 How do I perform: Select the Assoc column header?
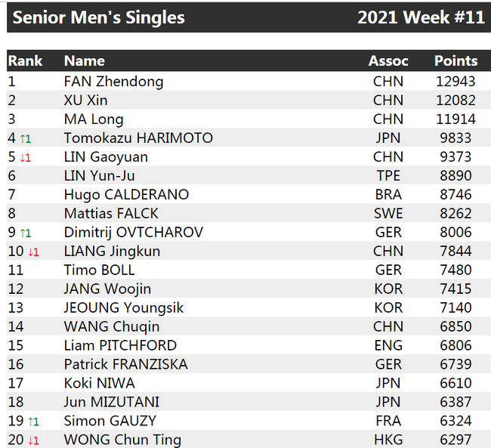388,60
